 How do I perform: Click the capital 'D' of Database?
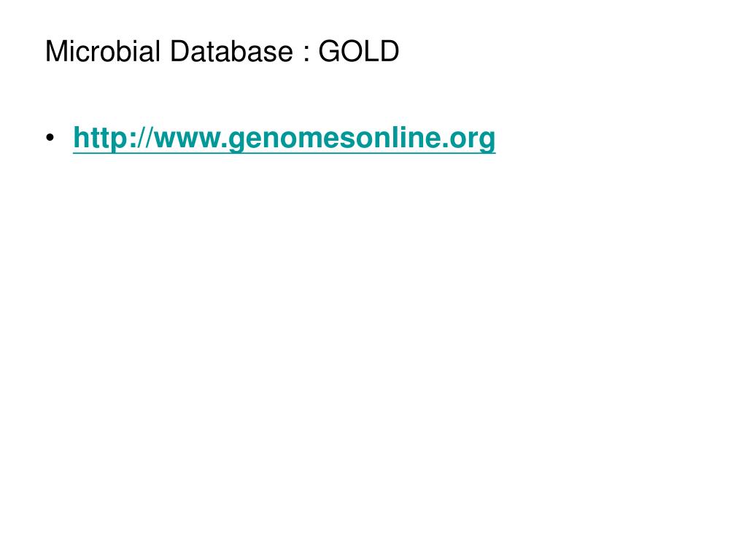tap(179, 51)
